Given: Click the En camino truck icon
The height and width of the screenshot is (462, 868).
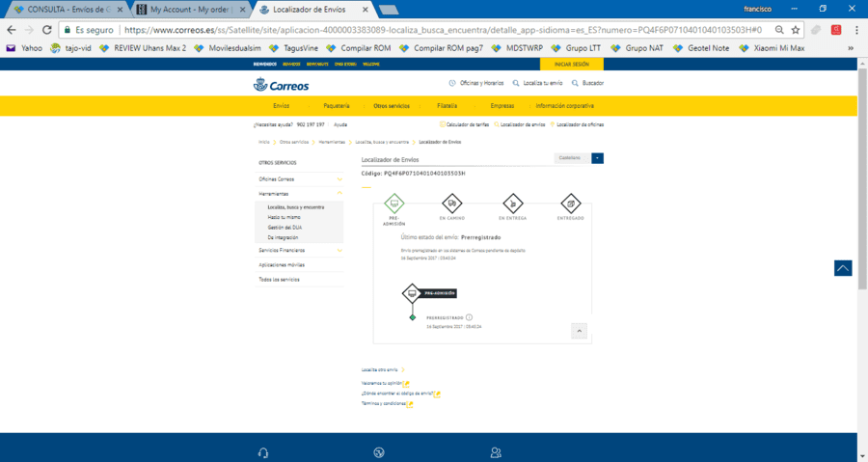Looking at the screenshot, I should pyautogui.click(x=451, y=204).
